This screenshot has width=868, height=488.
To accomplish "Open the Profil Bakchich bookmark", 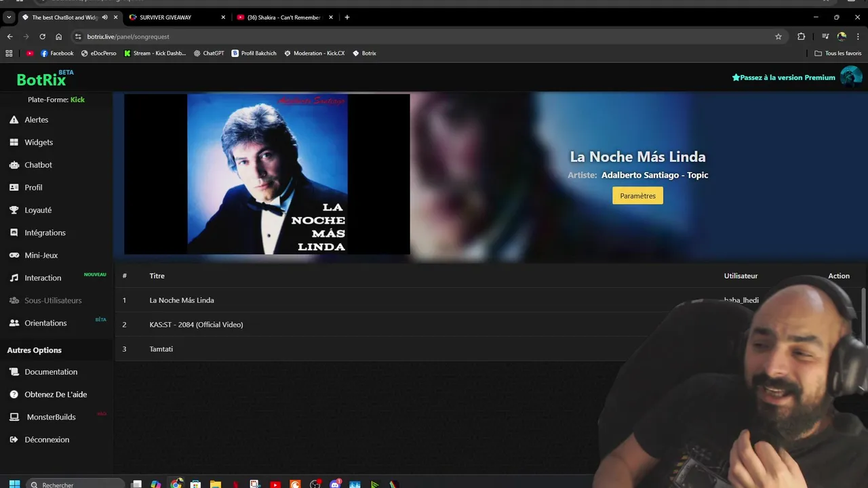I will 254,53.
